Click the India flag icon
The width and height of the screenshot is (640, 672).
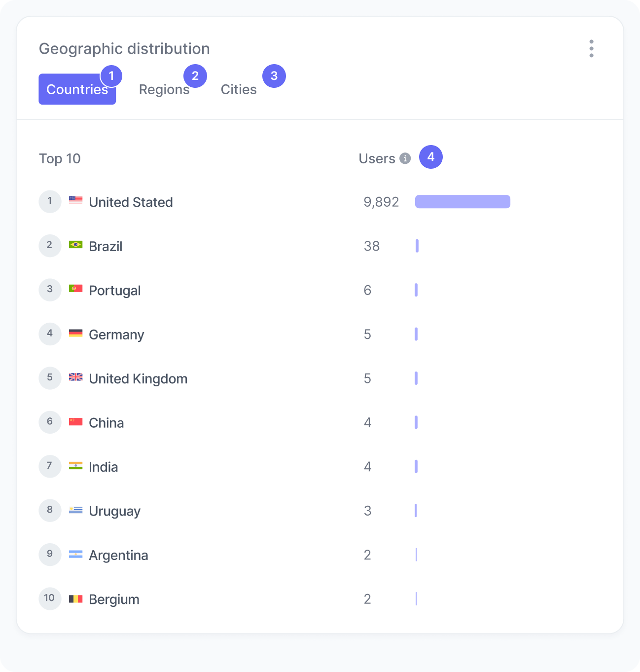click(x=75, y=464)
